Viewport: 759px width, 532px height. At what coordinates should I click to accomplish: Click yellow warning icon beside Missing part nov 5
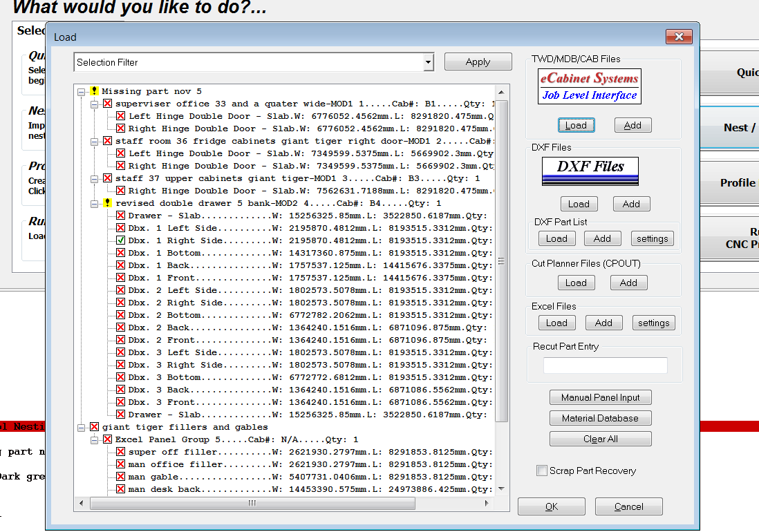(x=94, y=91)
